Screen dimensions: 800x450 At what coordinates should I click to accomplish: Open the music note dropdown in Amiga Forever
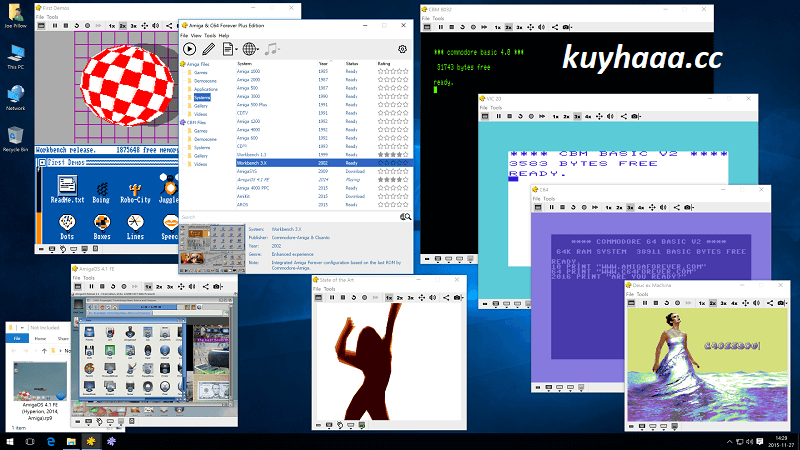click(x=272, y=49)
